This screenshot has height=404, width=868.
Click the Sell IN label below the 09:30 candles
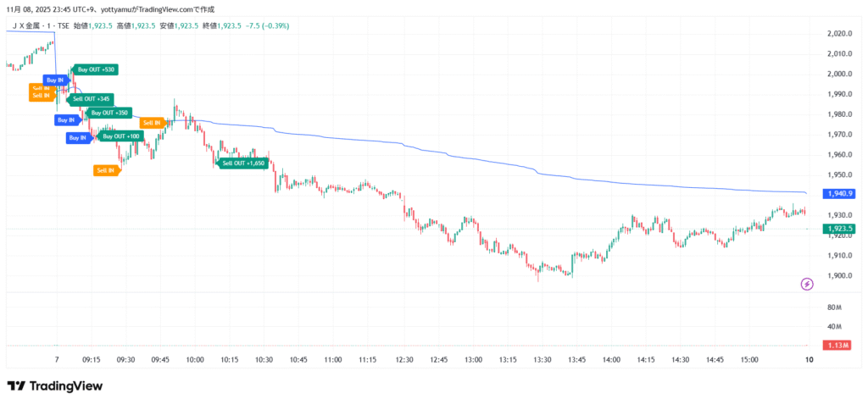tap(106, 170)
